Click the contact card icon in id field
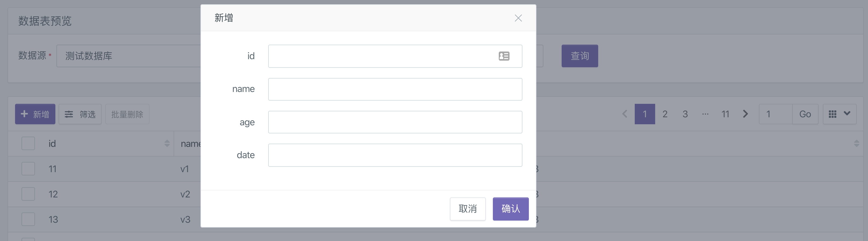Image resolution: width=868 pixels, height=241 pixels. point(504,56)
